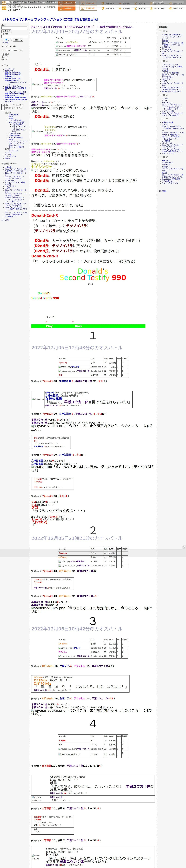The image size is (186, 868).
Task: Click the green Play bar
Action: point(49,326)
